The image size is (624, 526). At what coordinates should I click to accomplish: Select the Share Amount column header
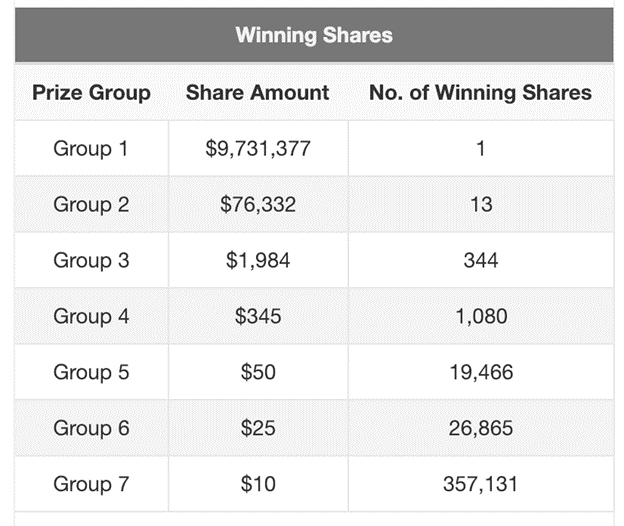257,93
